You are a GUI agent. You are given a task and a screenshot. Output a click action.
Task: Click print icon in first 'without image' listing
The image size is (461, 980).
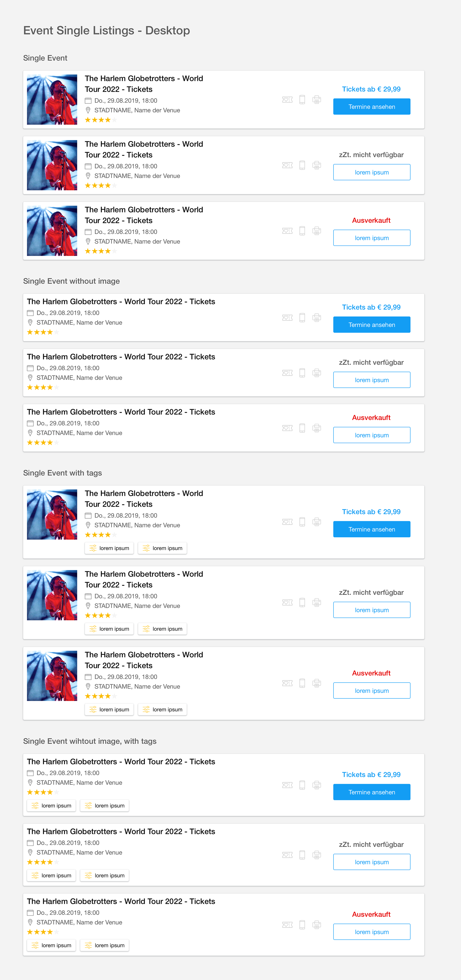click(317, 318)
